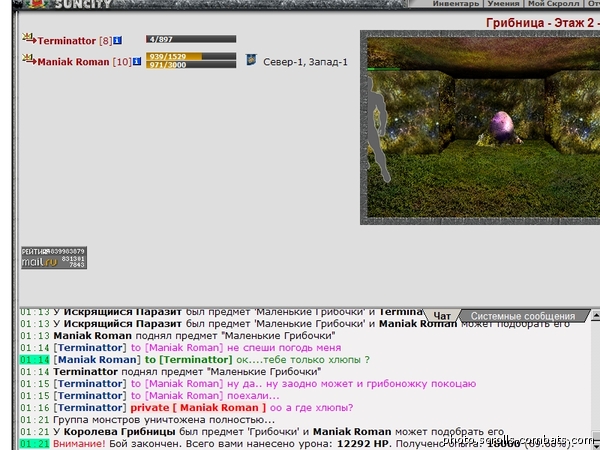Click [Maniak Roman] sender in 01:14 message

point(97,360)
